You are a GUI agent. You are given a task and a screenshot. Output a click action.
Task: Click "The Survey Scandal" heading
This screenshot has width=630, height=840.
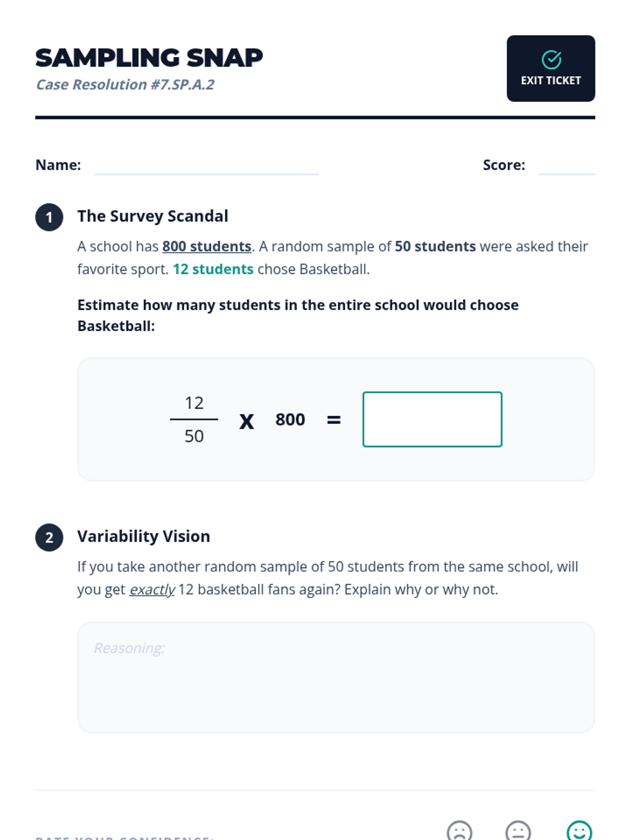pyautogui.click(x=153, y=216)
